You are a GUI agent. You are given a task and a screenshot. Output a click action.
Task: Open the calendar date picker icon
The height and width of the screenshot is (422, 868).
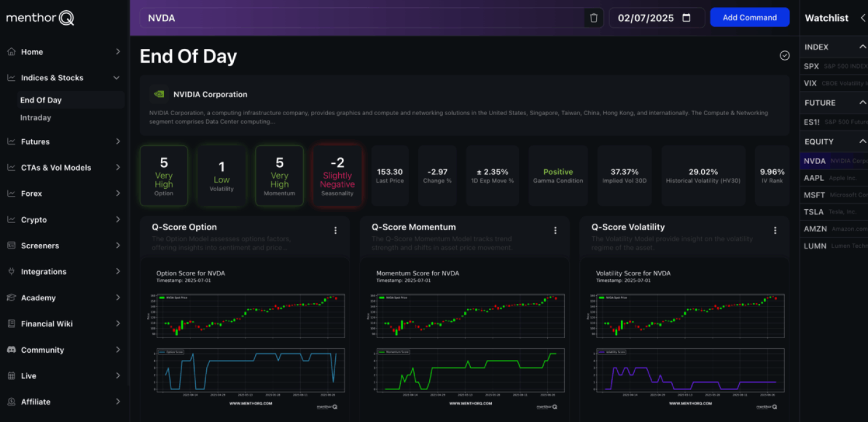[686, 18]
